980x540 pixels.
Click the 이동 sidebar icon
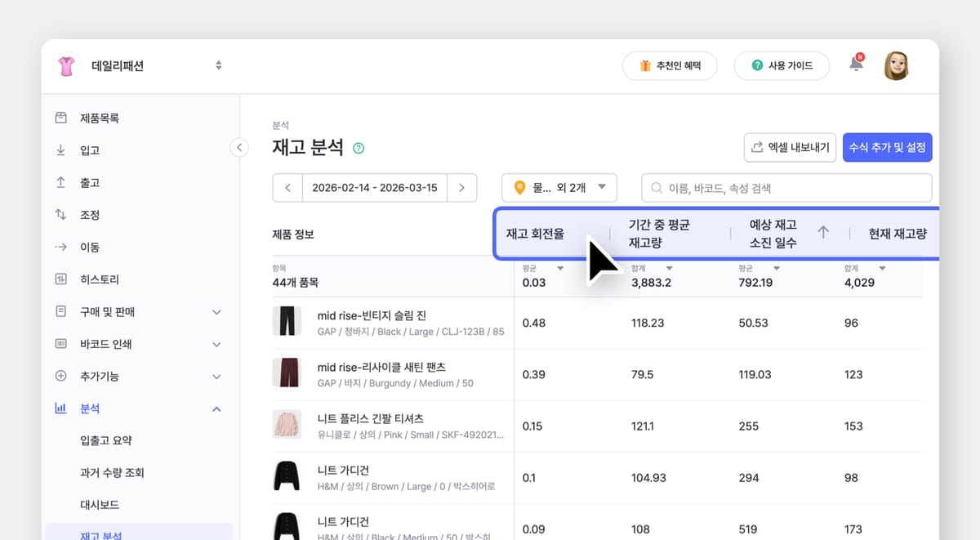click(x=60, y=247)
